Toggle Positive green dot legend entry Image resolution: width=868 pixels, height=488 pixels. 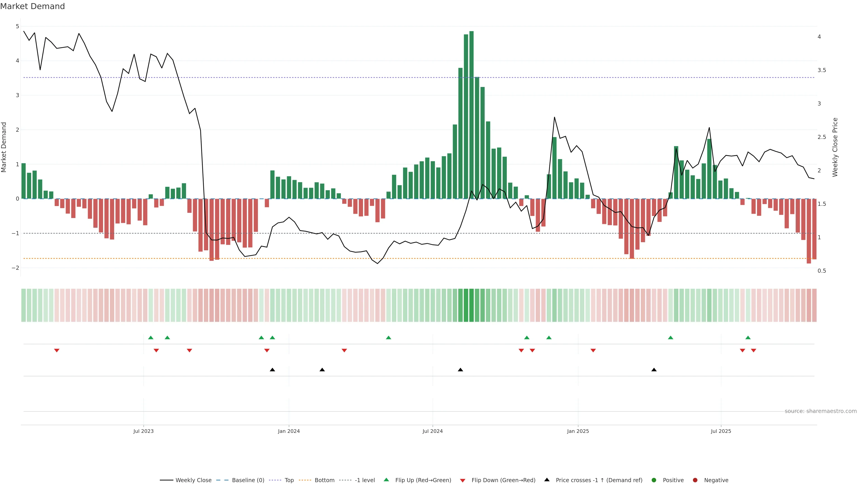tap(654, 480)
